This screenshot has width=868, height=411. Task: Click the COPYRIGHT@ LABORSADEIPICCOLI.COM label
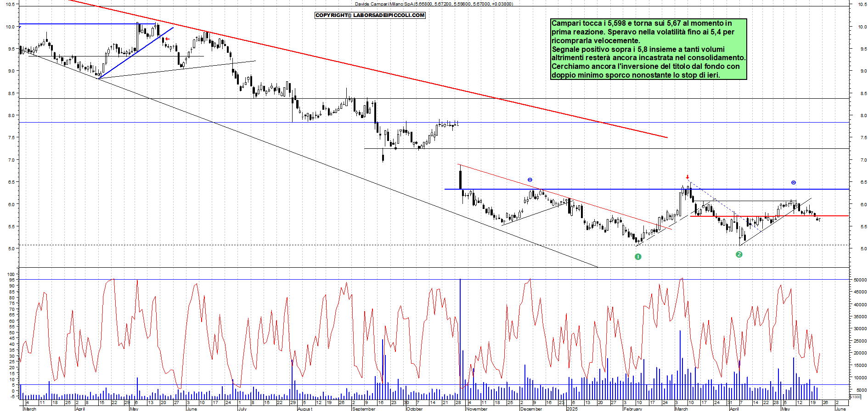[x=370, y=15]
